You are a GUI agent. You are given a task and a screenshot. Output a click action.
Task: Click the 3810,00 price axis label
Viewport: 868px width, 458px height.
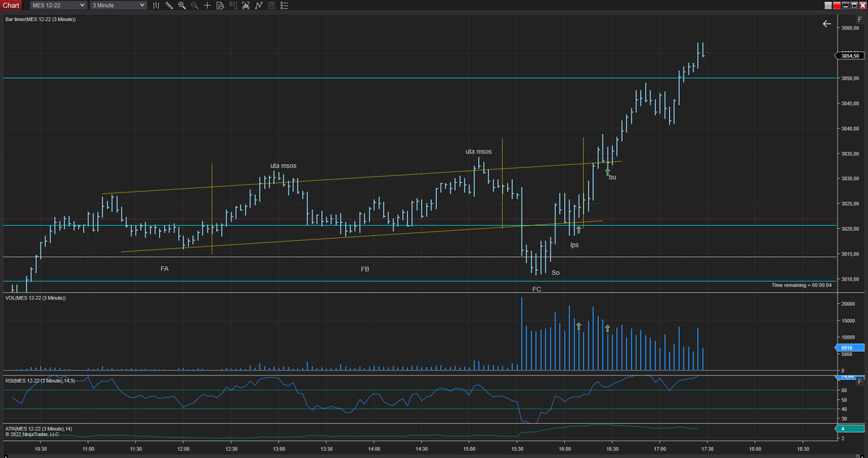(849, 279)
